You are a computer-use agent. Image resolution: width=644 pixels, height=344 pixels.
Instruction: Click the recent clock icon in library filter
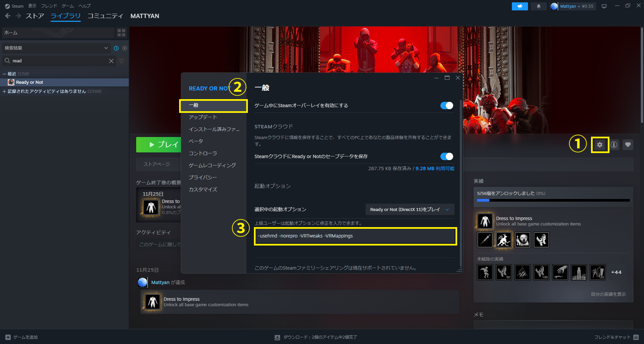pos(116,48)
